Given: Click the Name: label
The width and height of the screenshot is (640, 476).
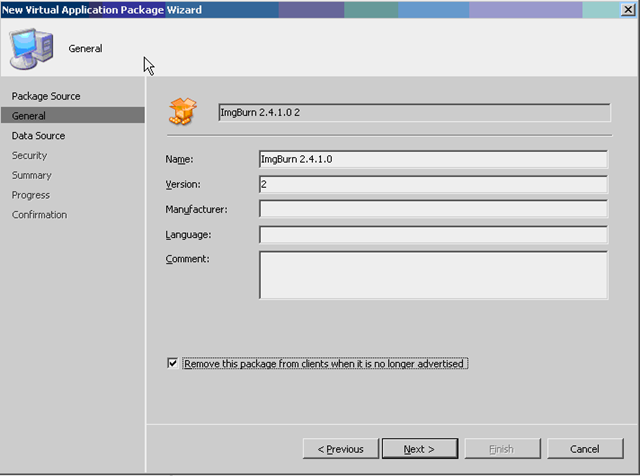Looking at the screenshot, I should [x=179, y=159].
